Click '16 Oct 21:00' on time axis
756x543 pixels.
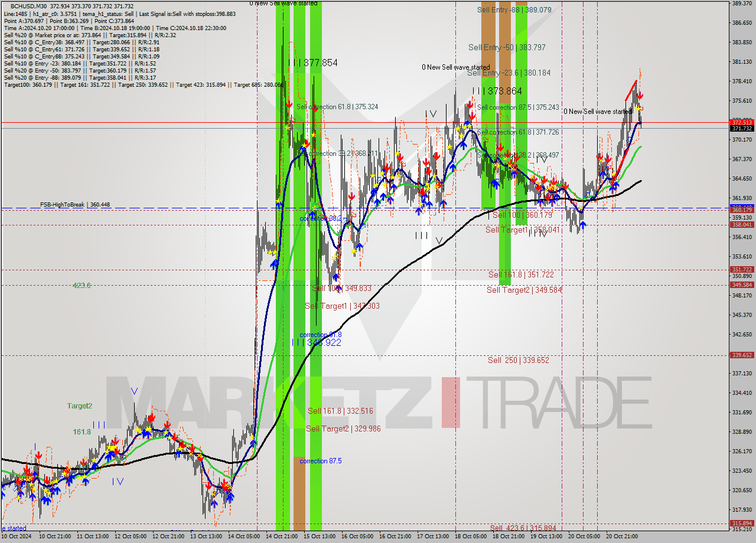(x=395, y=537)
